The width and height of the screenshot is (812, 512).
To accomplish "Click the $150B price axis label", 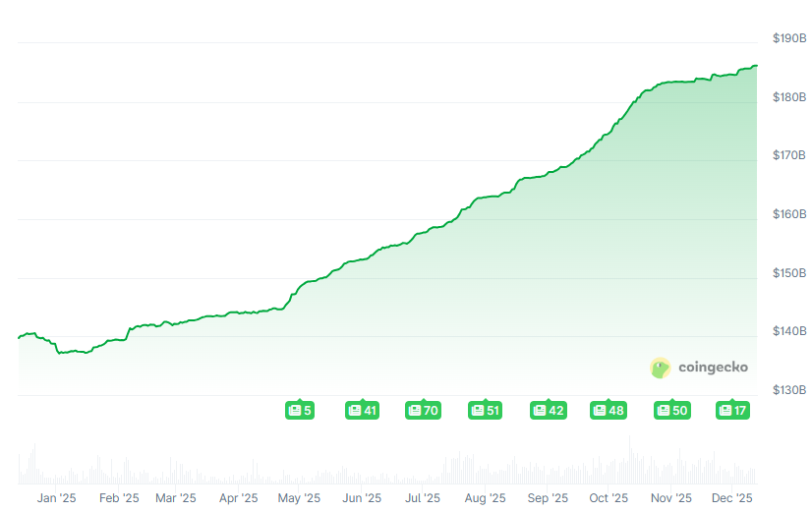I will [x=788, y=273].
